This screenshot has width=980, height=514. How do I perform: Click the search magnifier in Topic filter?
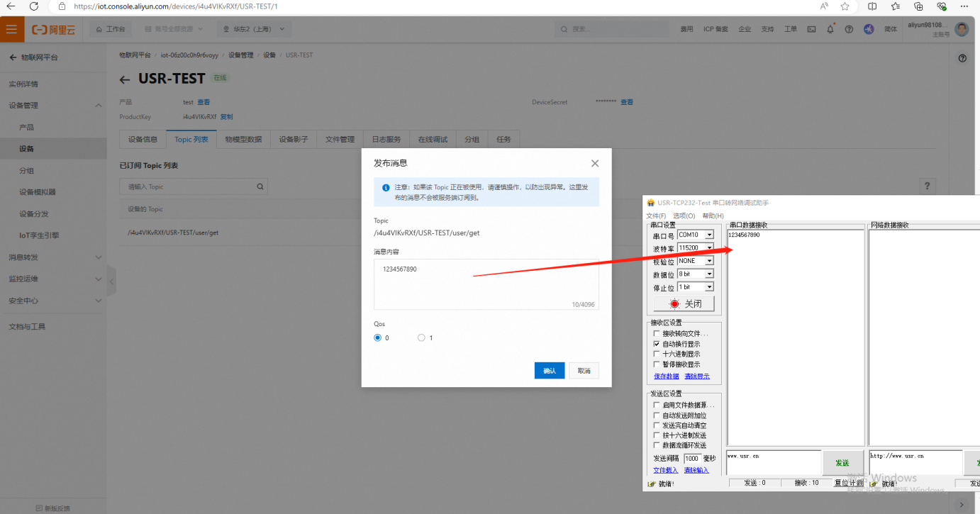coord(260,186)
